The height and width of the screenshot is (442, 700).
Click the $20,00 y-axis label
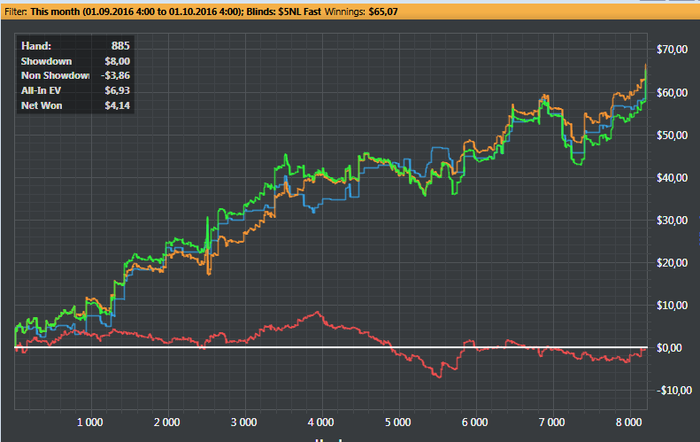672,263
